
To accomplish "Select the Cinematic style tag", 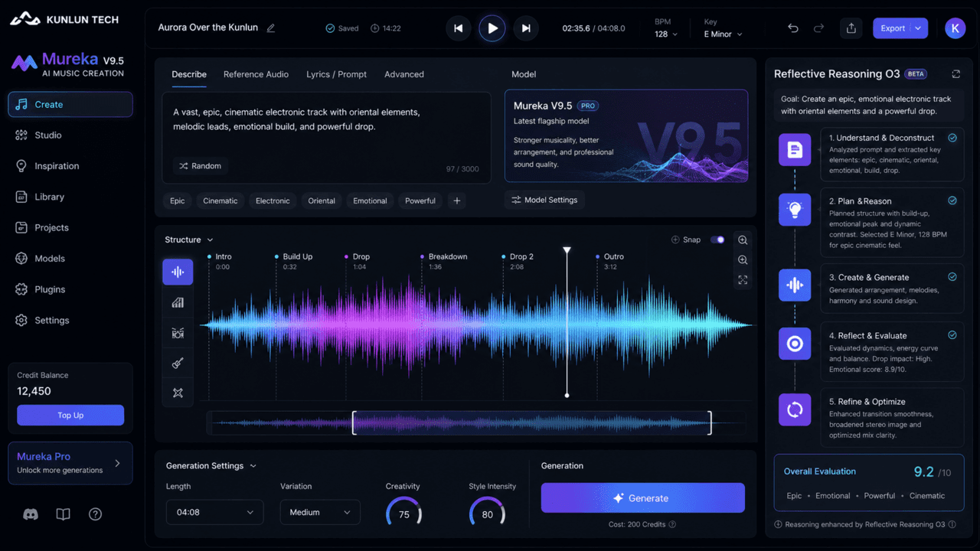I will [x=220, y=201].
